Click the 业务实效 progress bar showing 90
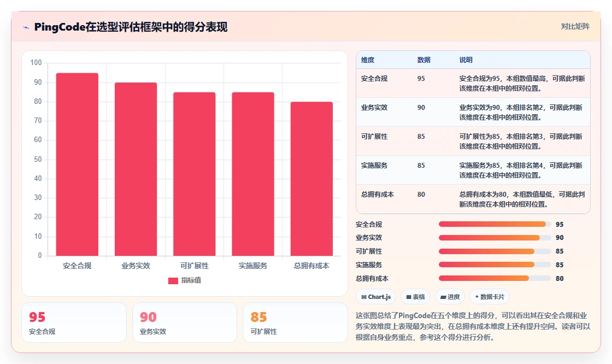Viewport: 612px width, 364px height. [x=495, y=237]
